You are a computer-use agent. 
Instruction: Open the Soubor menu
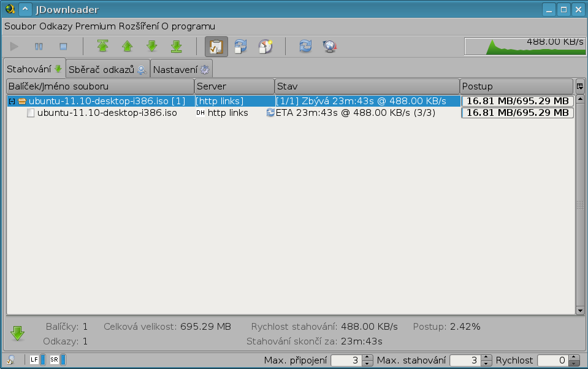tap(20, 26)
